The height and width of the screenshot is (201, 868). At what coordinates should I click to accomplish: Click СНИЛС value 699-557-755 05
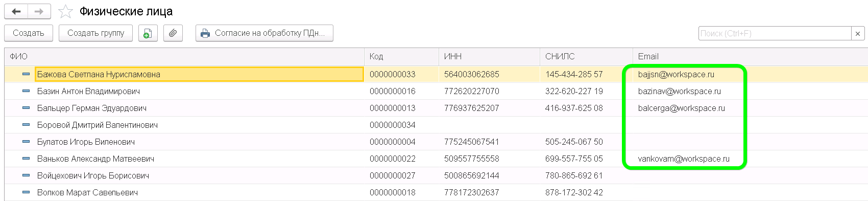click(x=574, y=159)
